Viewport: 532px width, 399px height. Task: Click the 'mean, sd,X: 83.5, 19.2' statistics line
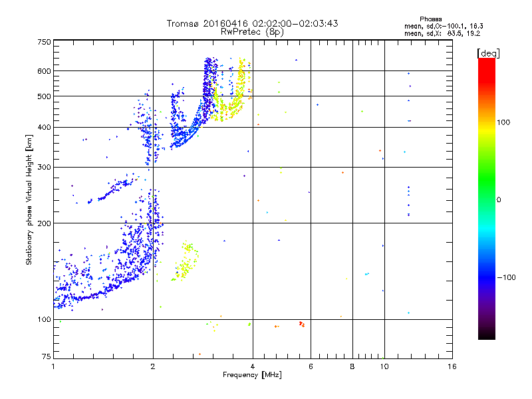[x=442, y=33]
